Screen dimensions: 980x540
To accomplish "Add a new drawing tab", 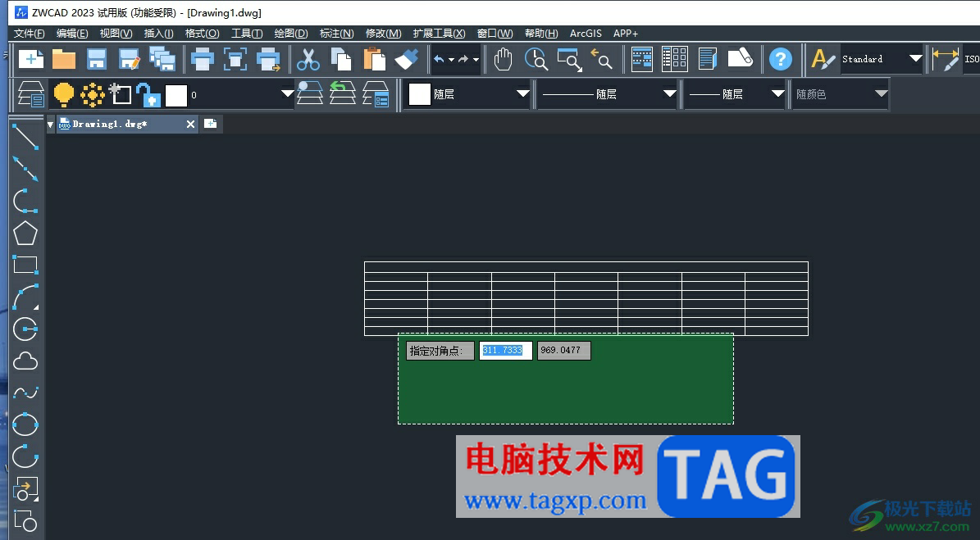I will click(x=211, y=124).
